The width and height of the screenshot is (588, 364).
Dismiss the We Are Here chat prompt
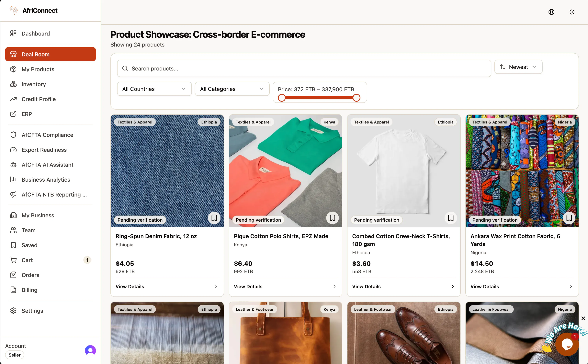click(583, 318)
